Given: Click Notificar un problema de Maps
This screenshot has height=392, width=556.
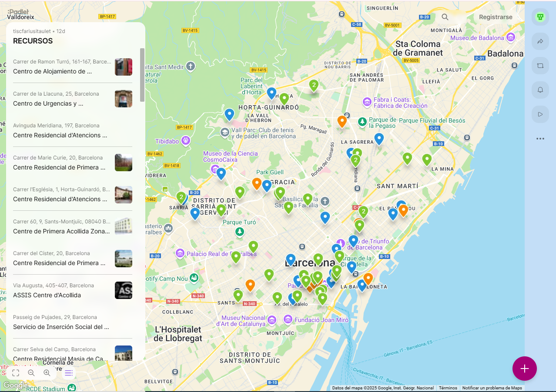Looking at the screenshot, I should (x=492, y=388).
